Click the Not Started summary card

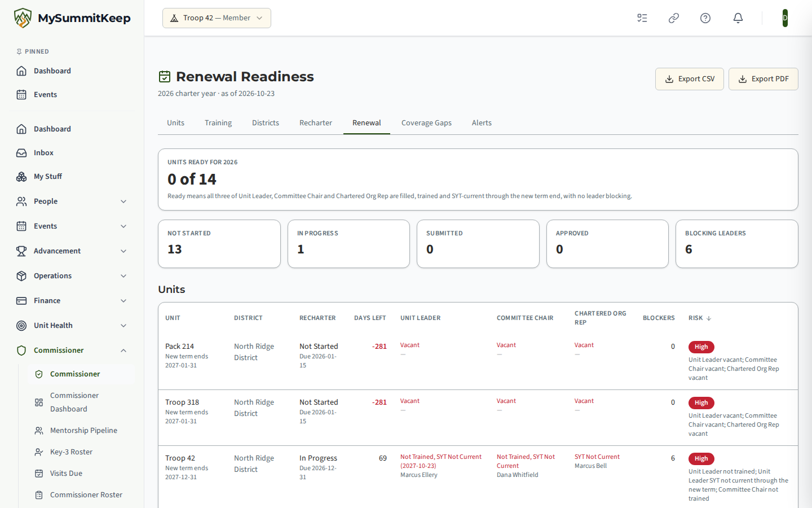click(219, 244)
